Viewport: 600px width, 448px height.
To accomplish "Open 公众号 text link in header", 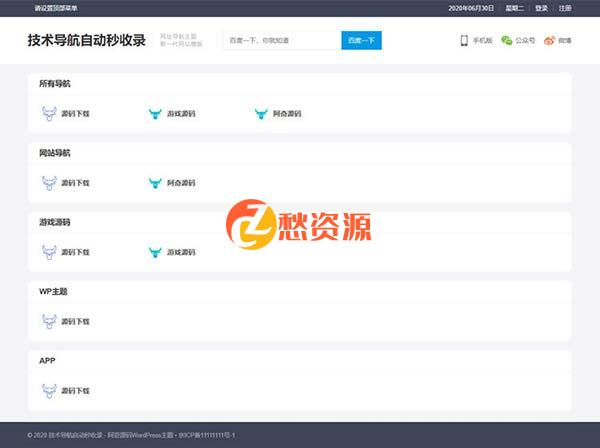I will (x=525, y=41).
